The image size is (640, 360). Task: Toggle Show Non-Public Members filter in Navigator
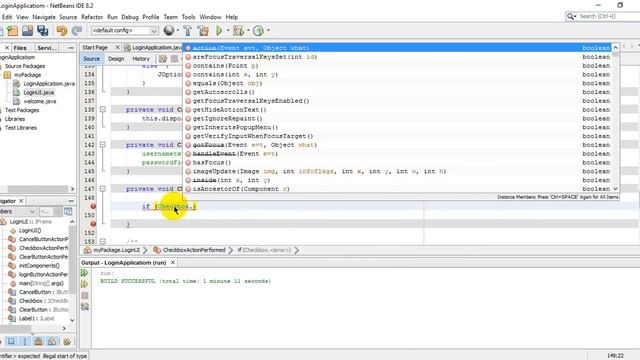coord(52,341)
